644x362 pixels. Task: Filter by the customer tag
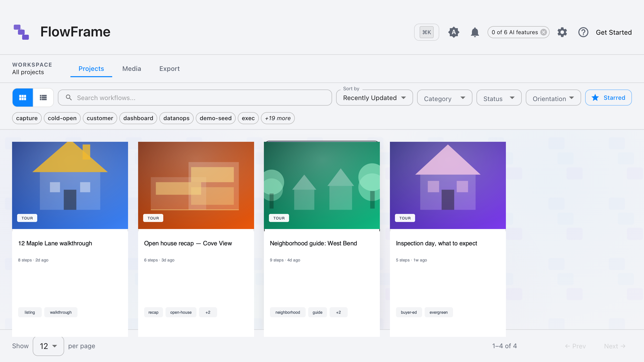click(x=100, y=118)
